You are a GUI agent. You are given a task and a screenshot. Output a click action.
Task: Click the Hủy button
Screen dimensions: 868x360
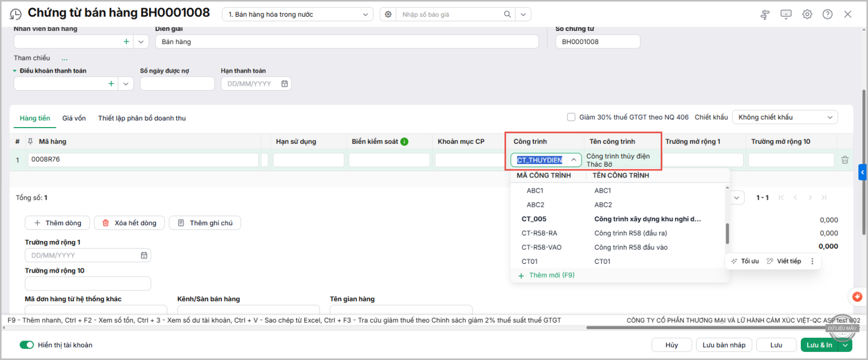tap(672, 345)
